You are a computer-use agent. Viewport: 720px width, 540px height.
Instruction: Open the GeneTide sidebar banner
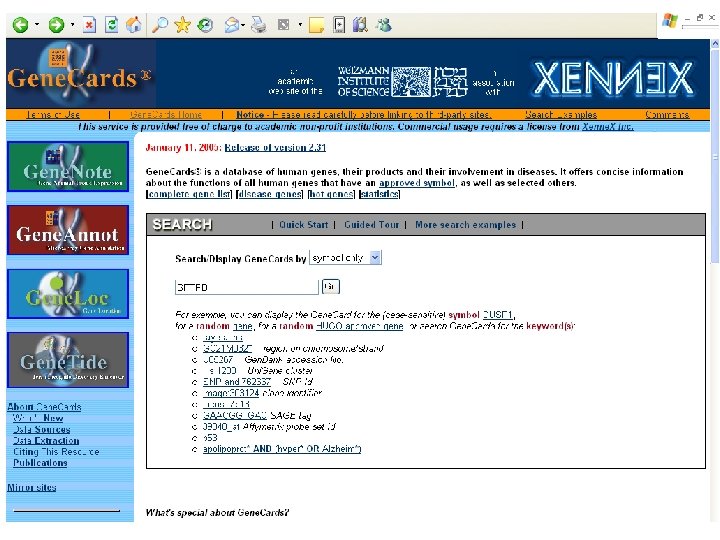pos(68,360)
